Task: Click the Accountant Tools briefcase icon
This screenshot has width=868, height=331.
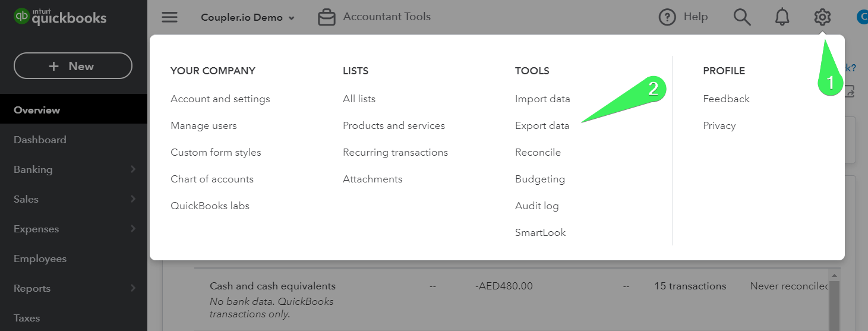Action: pos(327,17)
